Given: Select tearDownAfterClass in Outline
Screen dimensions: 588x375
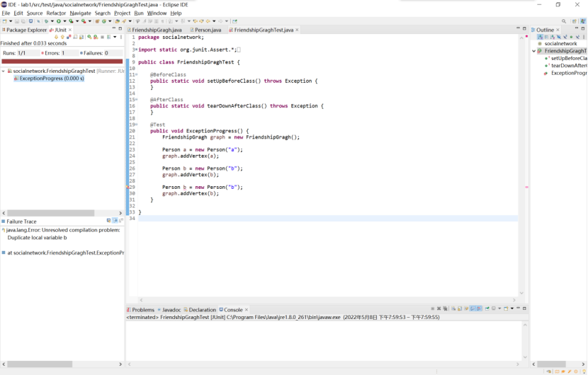Looking at the screenshot, I should pos(566,66).
